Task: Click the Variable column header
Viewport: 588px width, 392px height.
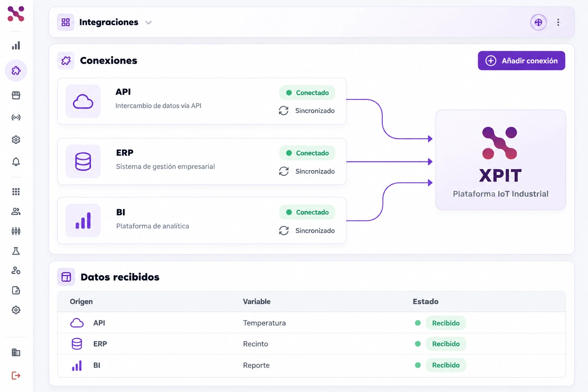Action: pos(256,302)
